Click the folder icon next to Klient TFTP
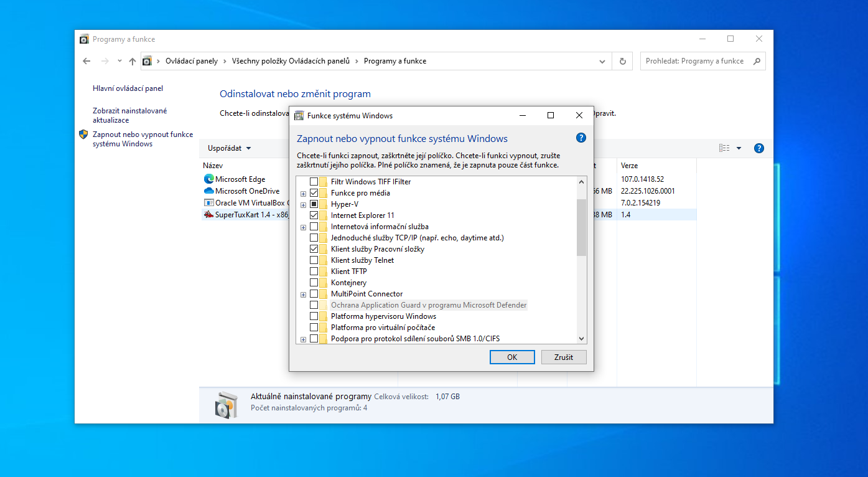Screen dimensions: 868x477 [324, 272]
